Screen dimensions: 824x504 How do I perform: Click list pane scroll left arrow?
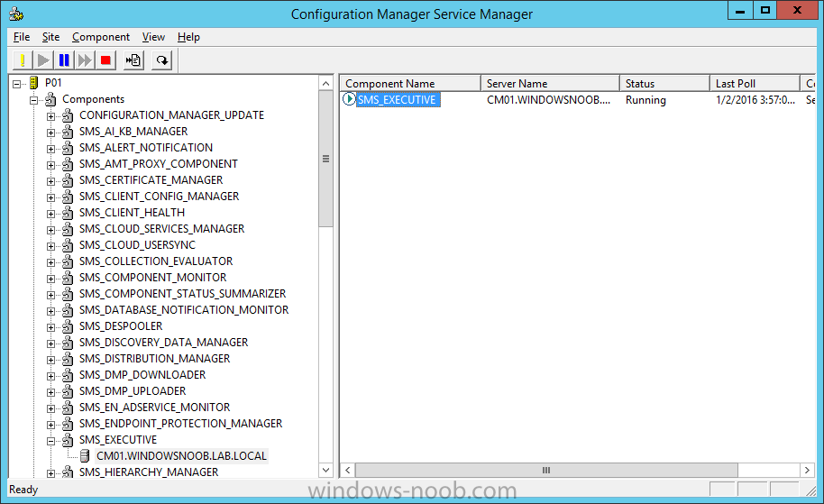(348, 470)
